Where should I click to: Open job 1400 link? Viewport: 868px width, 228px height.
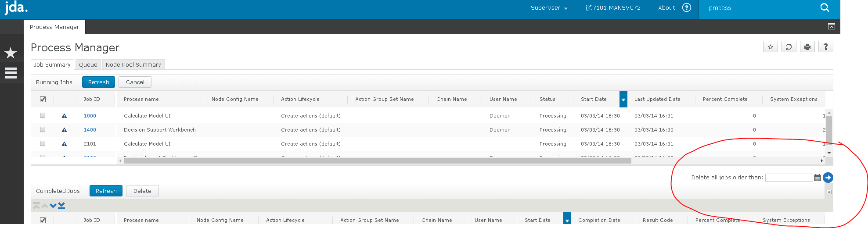[90, 130]
